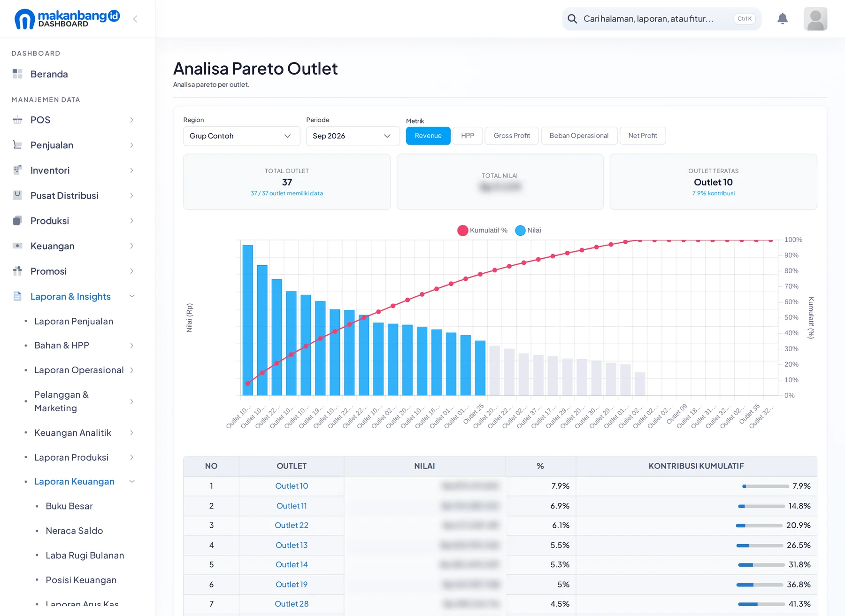Open Laba Rugi Bulanan report

pyautogui.click(x=85, y=555)
